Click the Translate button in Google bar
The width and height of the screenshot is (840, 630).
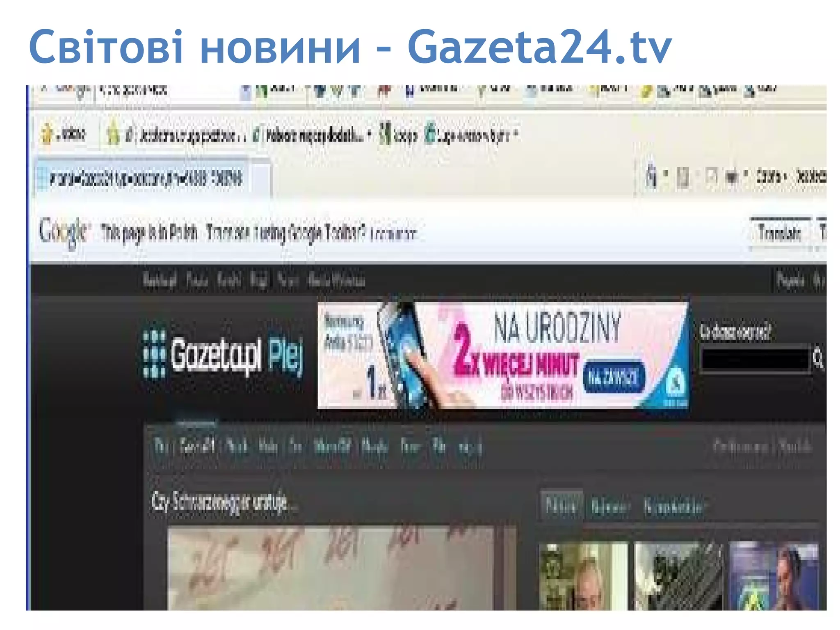(x=780, y=233)
